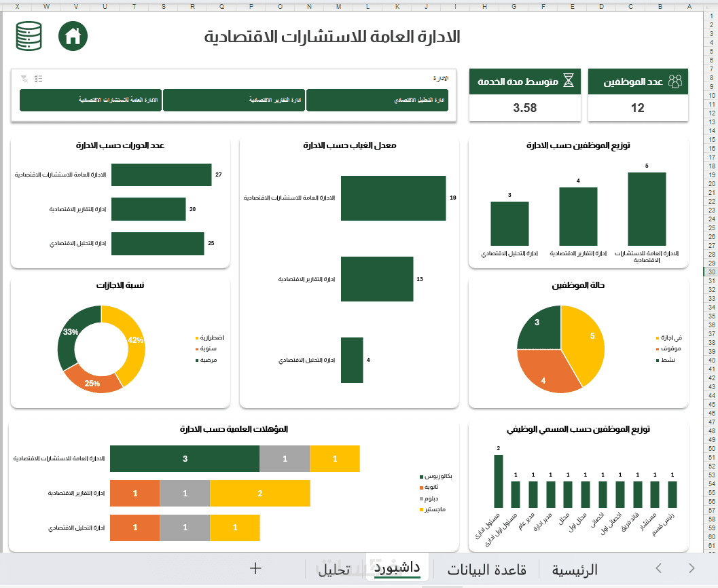This screenshot has height=588, width=718.
Task: Switch to the تحليل sheet tab
Action: pyautogui.click(x=334, y=570)
